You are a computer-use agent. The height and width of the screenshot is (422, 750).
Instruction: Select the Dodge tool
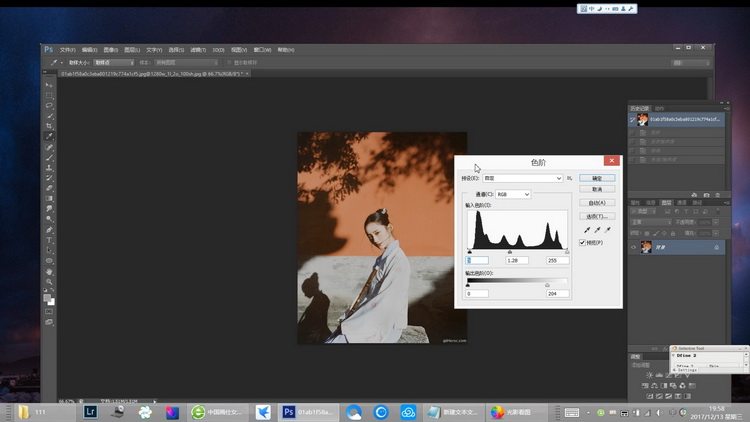(x=49, y=219)
